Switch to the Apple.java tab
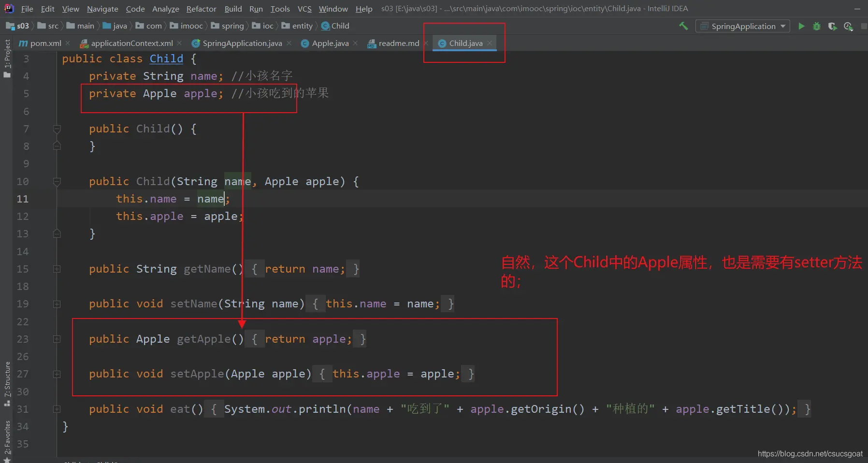Screen dimensions: 868x463 330,43
